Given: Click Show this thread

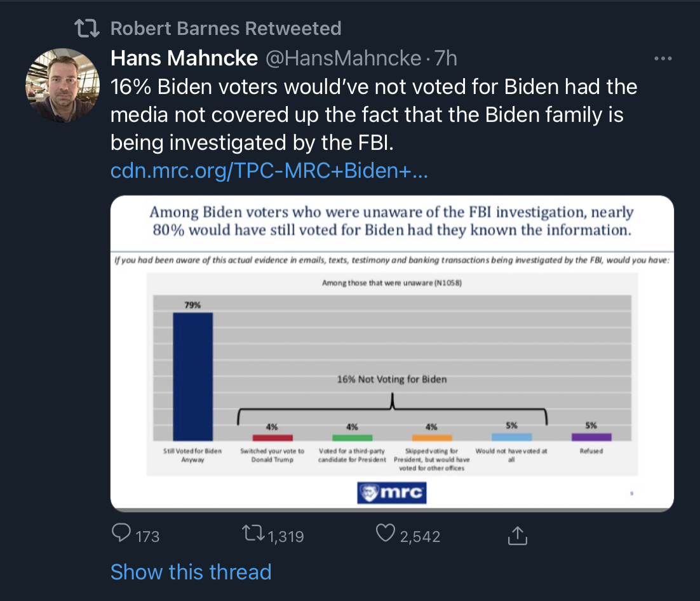Looking at the screenshot, I should (191, 572).
